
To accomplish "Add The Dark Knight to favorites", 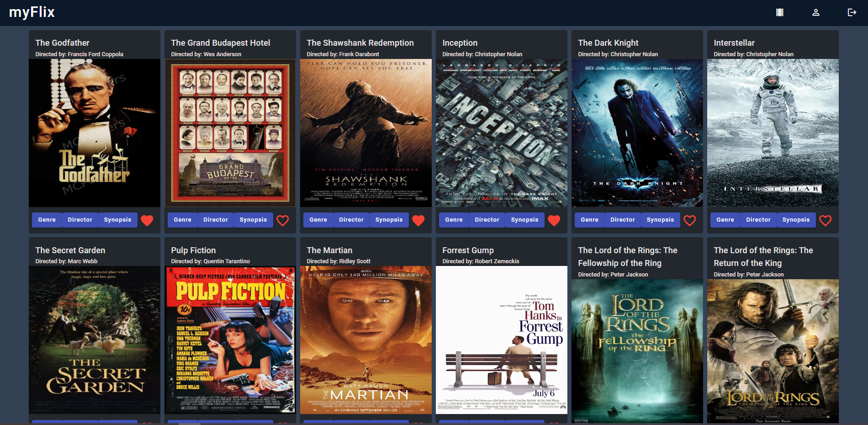I will pyautogui.click(x=690, y=220).
